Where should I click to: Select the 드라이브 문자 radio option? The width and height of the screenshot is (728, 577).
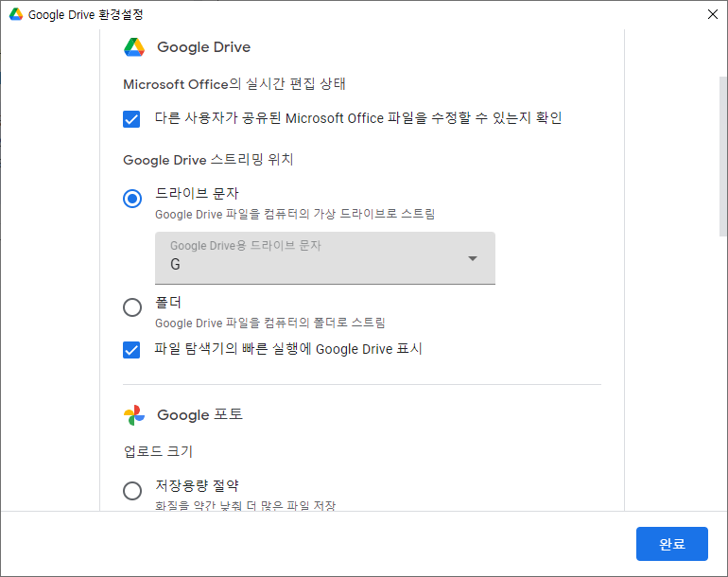pos(132,199)
